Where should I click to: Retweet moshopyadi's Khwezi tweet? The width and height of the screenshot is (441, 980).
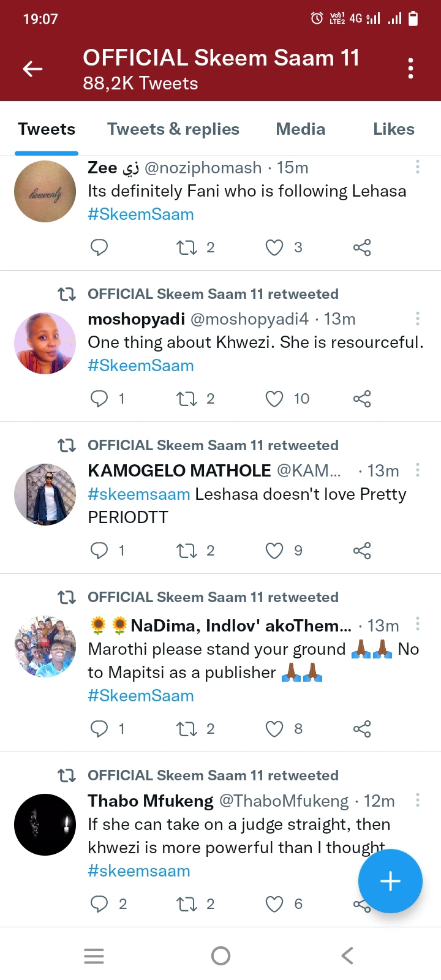click(x=187, y=399)
